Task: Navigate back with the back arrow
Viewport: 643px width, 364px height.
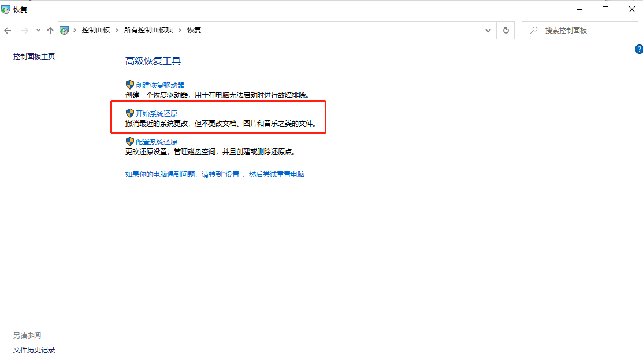Action: pyautogui.click(x=8, y=30)
